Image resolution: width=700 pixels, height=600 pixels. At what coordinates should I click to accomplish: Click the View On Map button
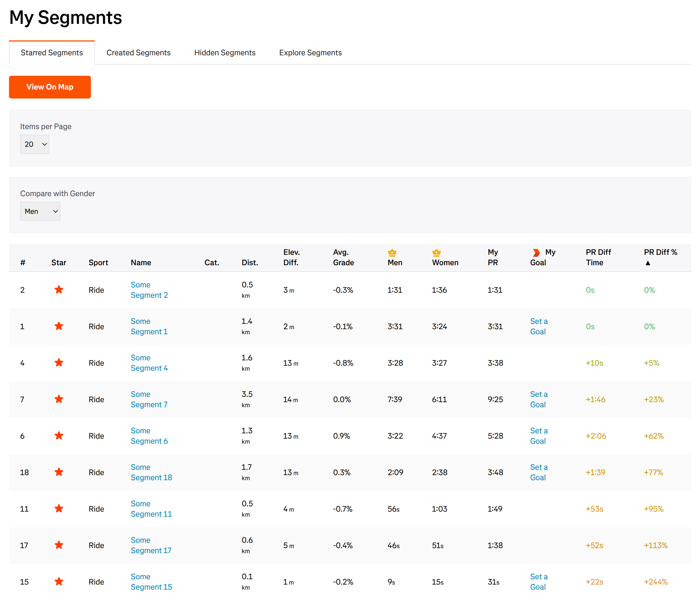click(x=50, y=87)
